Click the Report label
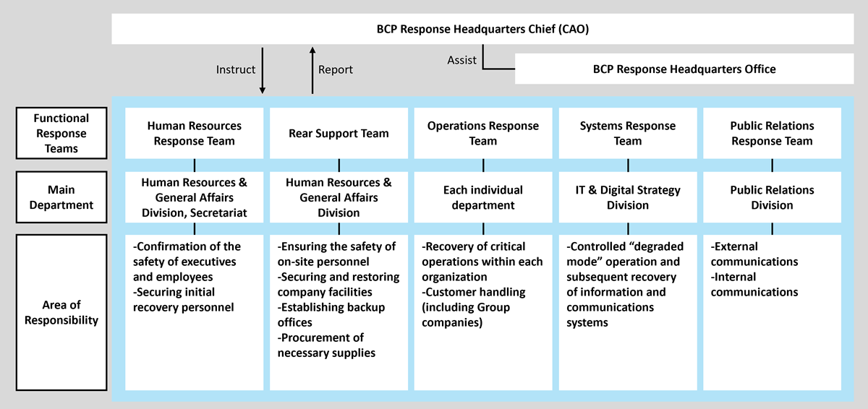The image size is (868, 409). click(336, 69)
